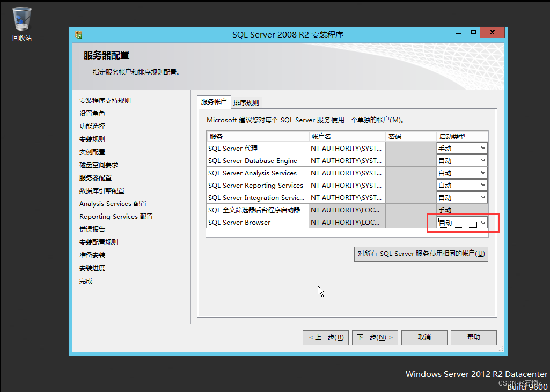Open the Recycle Bin desktop icon
The width and height of the screenshot is (550, 392).
click(x=22, y=24)
